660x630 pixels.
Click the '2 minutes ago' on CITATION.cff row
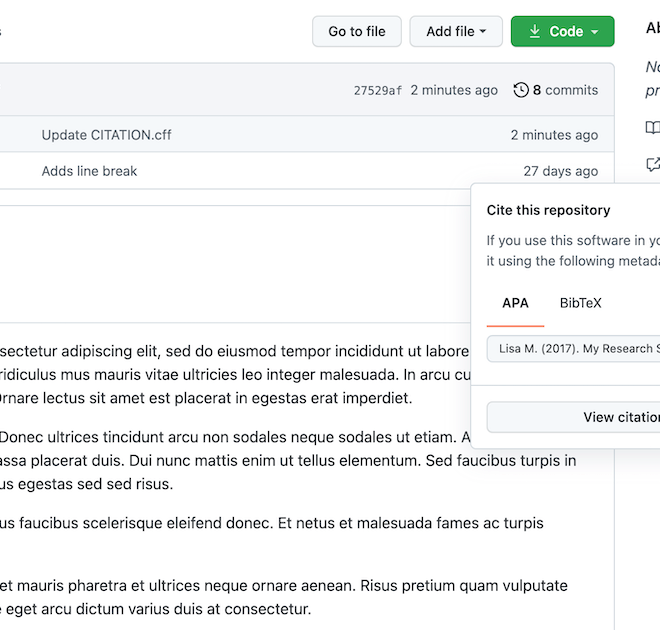pyautogui.click(x=554, y=135)
